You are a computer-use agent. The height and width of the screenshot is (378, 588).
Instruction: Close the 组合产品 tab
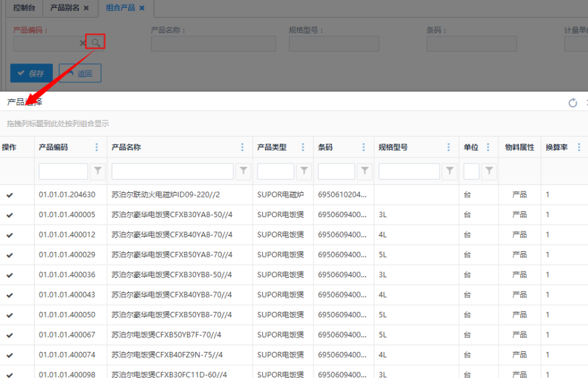[141, 8]
